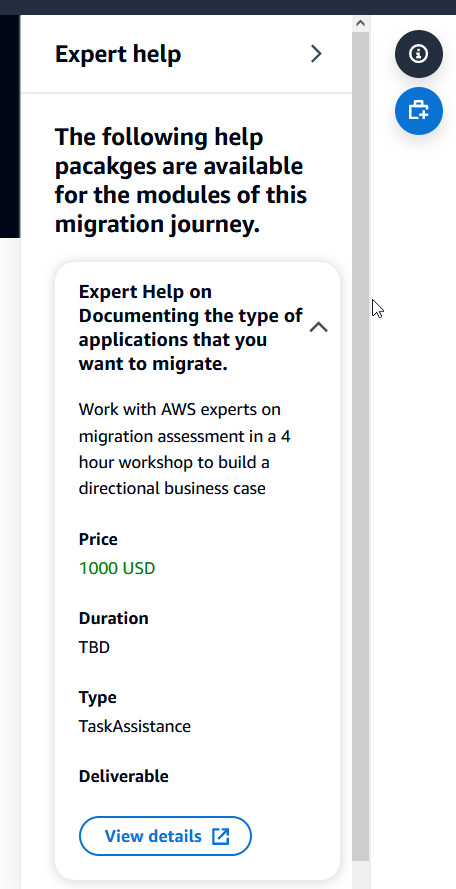The image size is (456, 889).
Task: Click the Duration label
Action: 113,618
